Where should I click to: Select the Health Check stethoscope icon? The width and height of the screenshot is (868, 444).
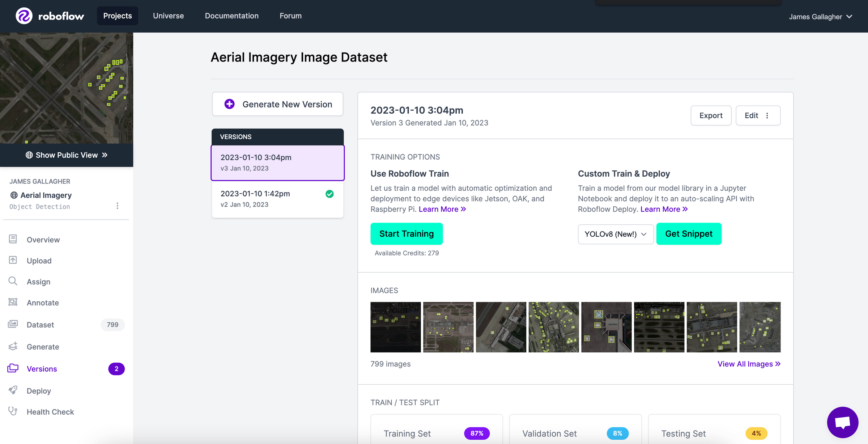(x=13, y=411)
